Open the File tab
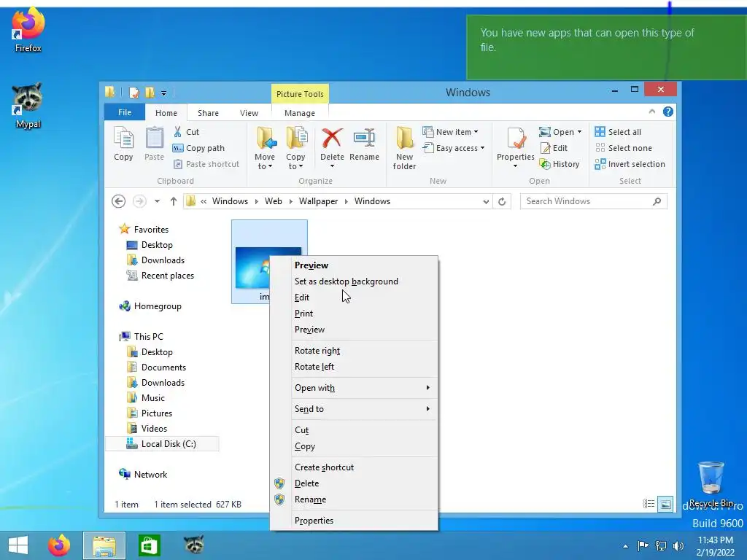This screenshot has width=747, height=560. (125, 112)
